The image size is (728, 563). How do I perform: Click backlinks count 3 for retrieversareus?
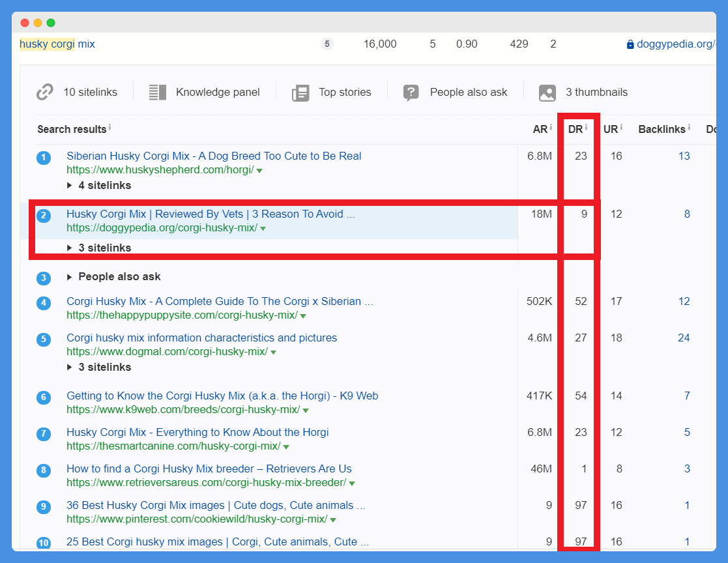[x=687, y=469]
